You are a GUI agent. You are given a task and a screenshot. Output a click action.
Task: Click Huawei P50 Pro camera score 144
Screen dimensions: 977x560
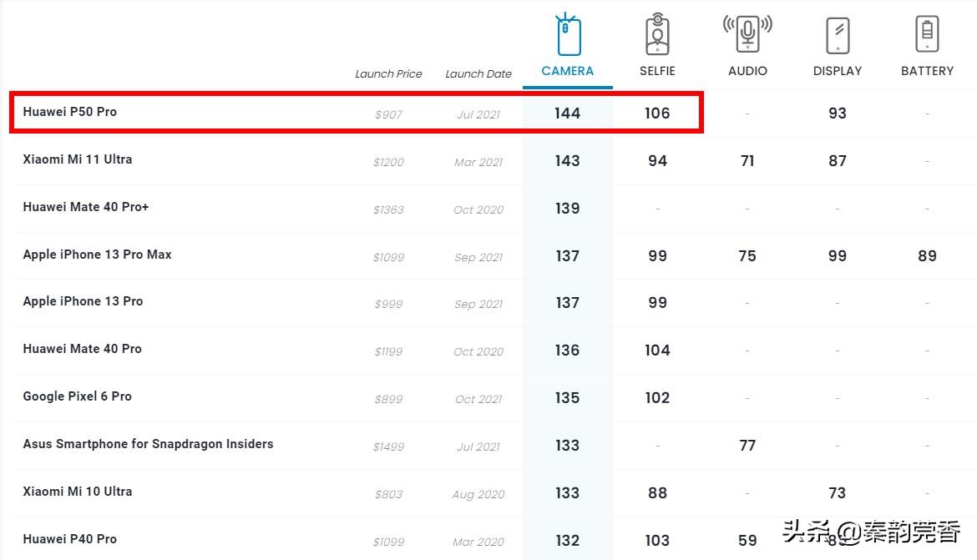click(x=568, y=114)
